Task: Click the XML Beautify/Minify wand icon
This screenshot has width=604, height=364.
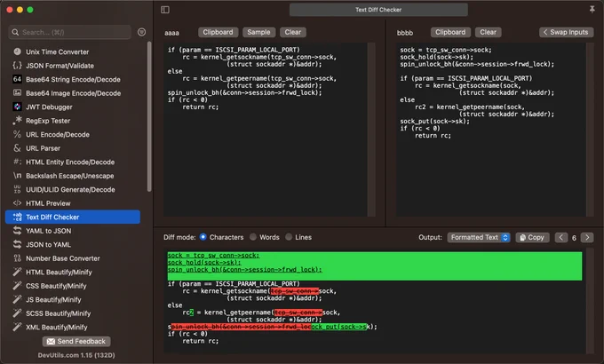Action: tap(17, 327)
